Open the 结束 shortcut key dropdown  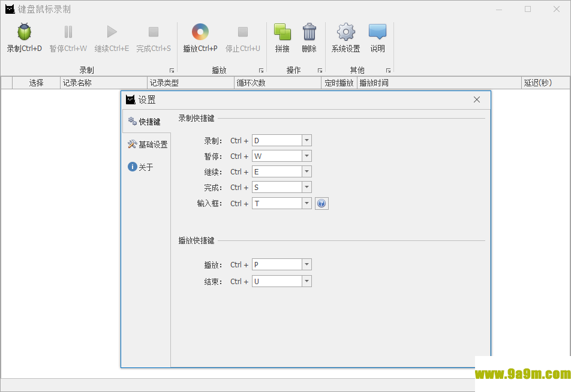pyautogui.click(x=306, y=281)
